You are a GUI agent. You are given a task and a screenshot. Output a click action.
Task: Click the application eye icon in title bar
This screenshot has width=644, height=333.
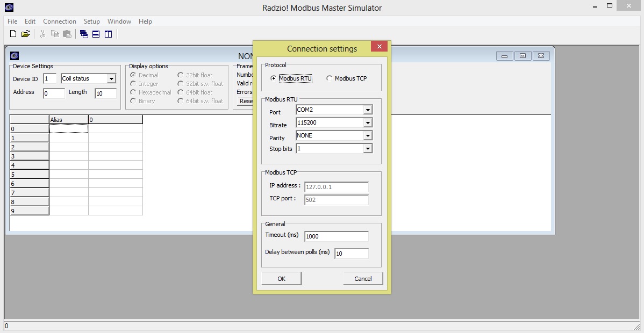tap(9, 8)
